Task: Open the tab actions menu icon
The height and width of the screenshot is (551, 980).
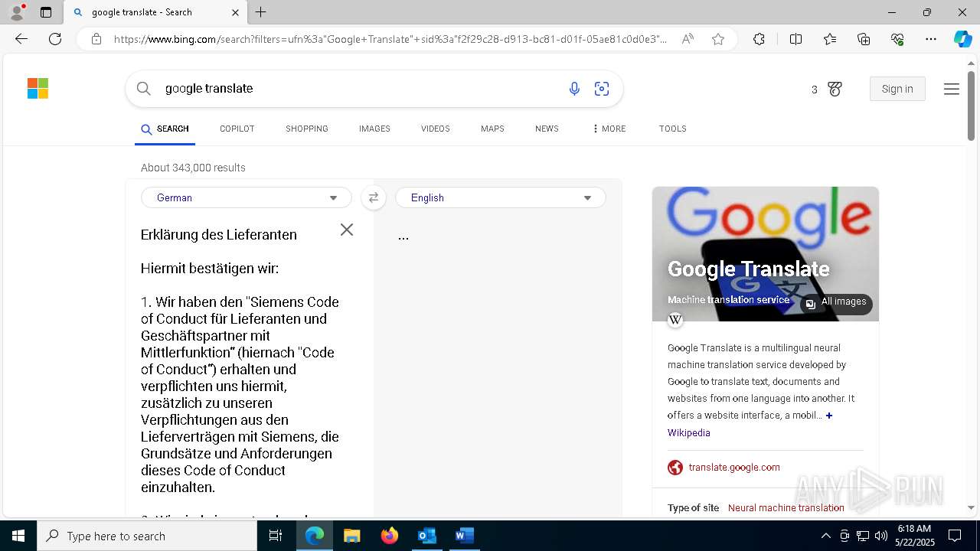Action: [x=46, y=12]
